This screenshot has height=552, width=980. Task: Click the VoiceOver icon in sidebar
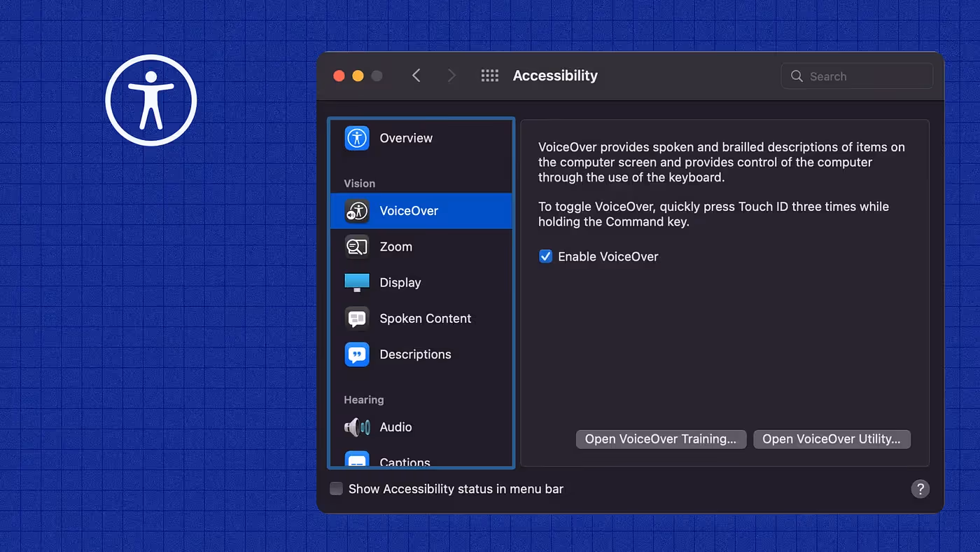[357, 211]
